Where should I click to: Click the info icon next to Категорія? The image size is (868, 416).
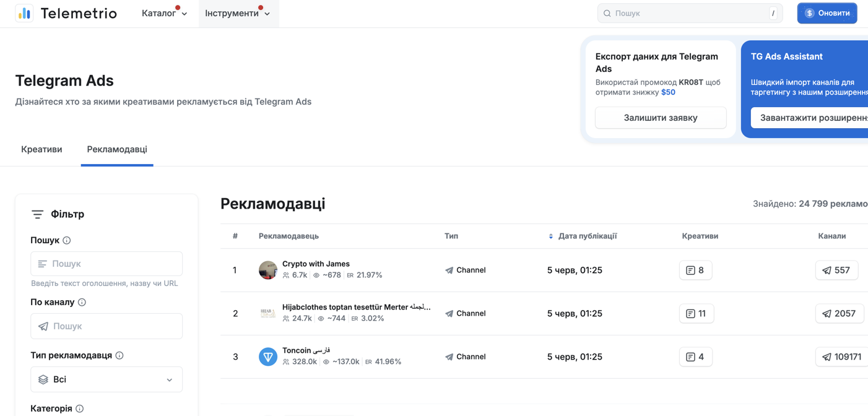pyautogui.click(x=79, y=409)
